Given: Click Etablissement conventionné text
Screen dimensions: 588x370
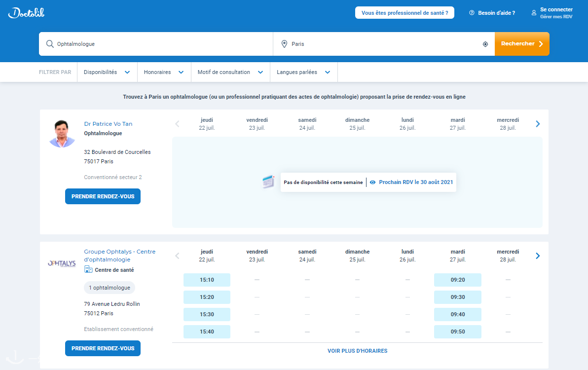Looking at the screenshot, I should click(118, 329).
